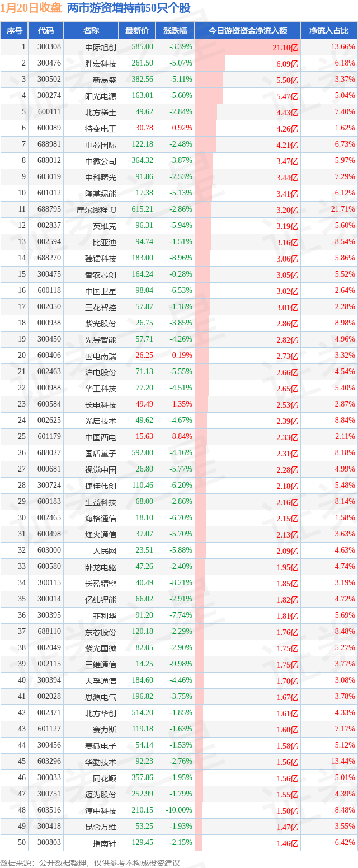The width and height of the screenshot is (358, 868).
Task: Click stock code 688012
Action: click(x=49, y=161)
